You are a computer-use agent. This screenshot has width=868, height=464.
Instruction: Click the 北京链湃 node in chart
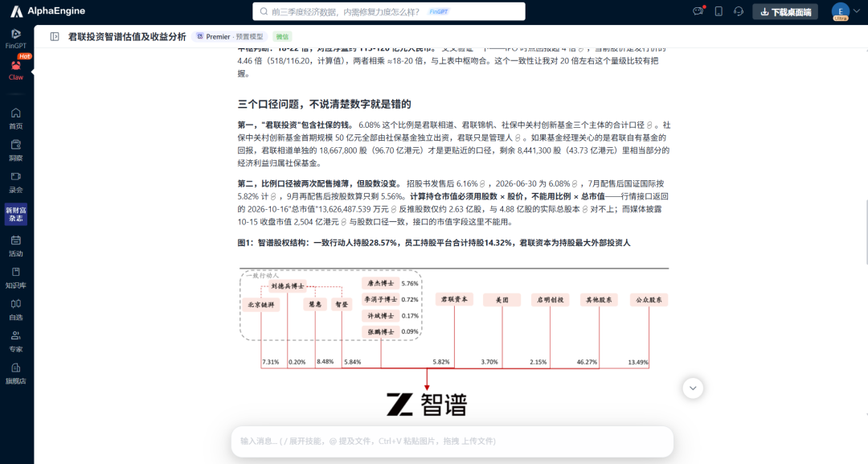click(x=260, y=305)
